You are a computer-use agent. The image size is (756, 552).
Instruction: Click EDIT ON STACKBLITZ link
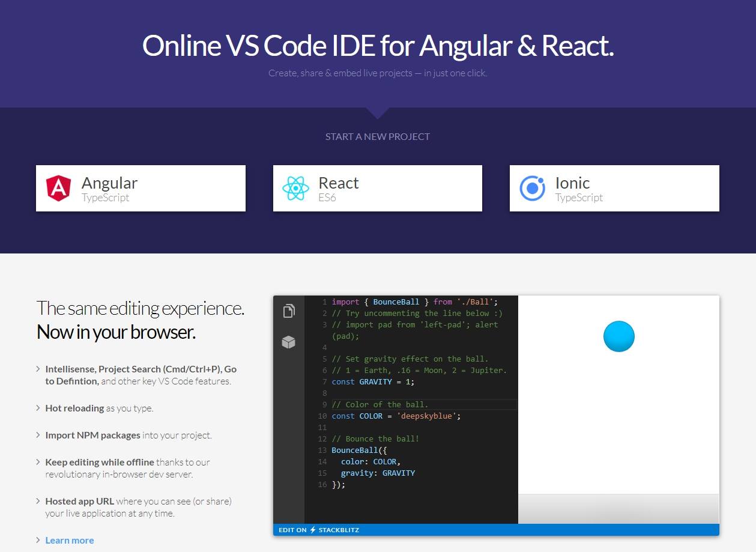tap(319, 530)
